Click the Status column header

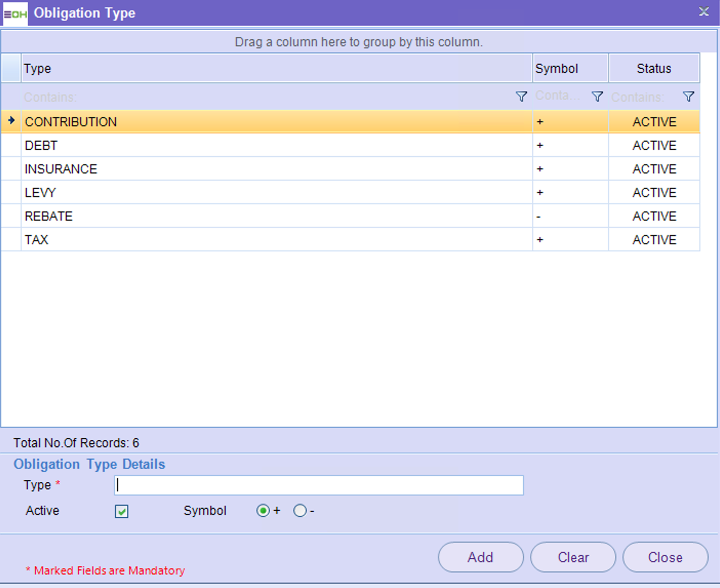click(x=653, y=68)
